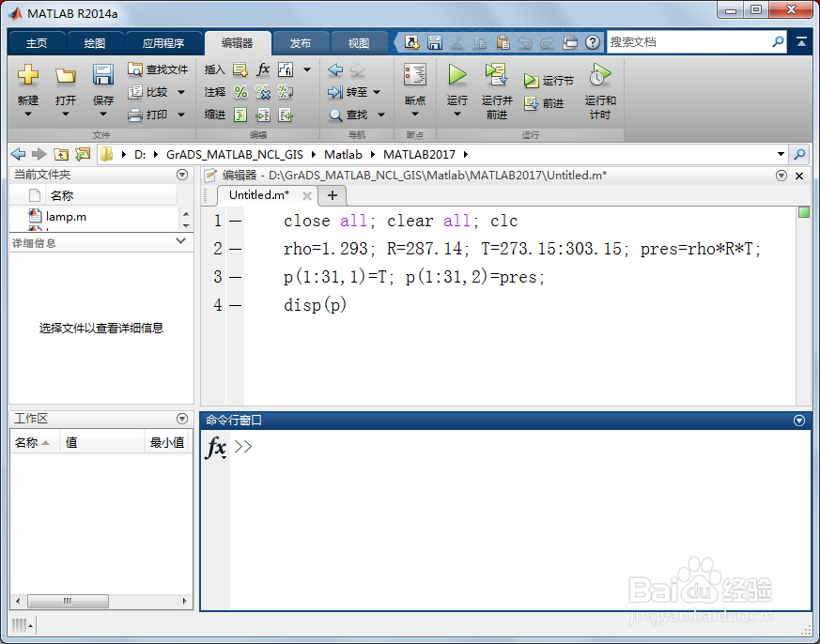Image resolution: width=820 pixels, height=644 pixels.
Task: Close the Untitled.m* tab
Action: (307, 196)
